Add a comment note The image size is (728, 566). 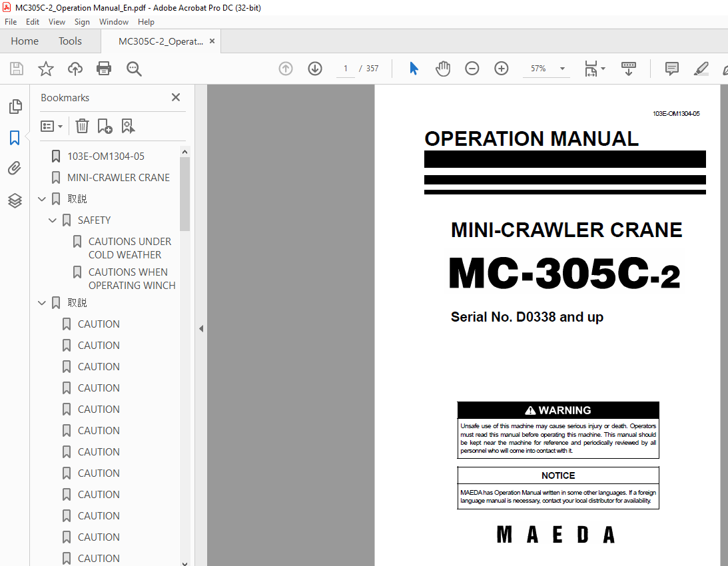pos(672,69)
